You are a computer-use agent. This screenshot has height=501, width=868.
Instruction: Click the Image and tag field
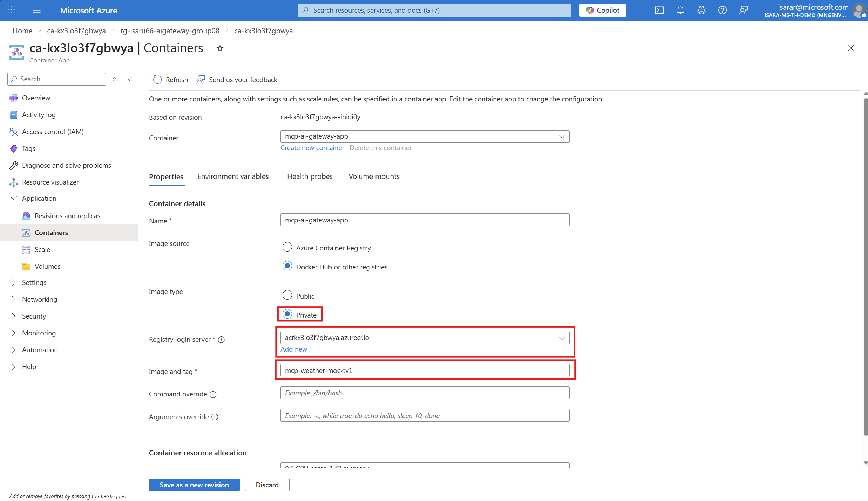425,370
